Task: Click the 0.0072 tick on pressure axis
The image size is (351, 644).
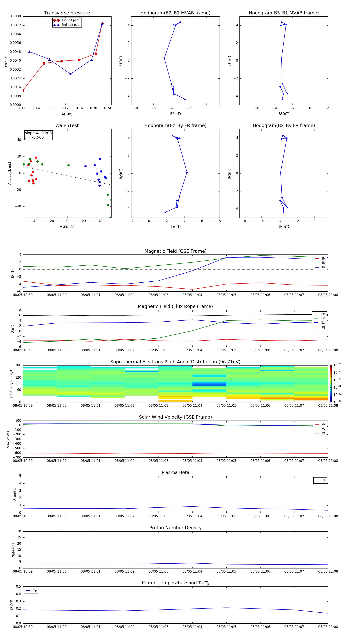Action: (x=15, y=25)
